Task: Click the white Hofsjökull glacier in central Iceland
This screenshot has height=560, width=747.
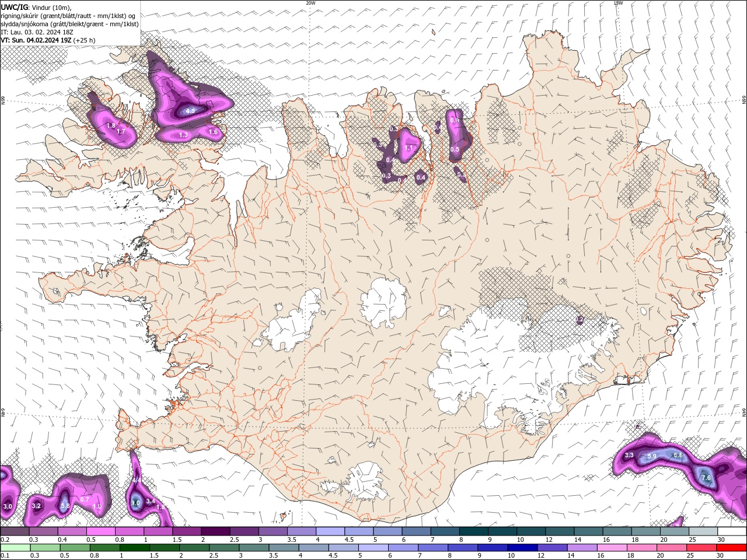Action: [383, 302]
